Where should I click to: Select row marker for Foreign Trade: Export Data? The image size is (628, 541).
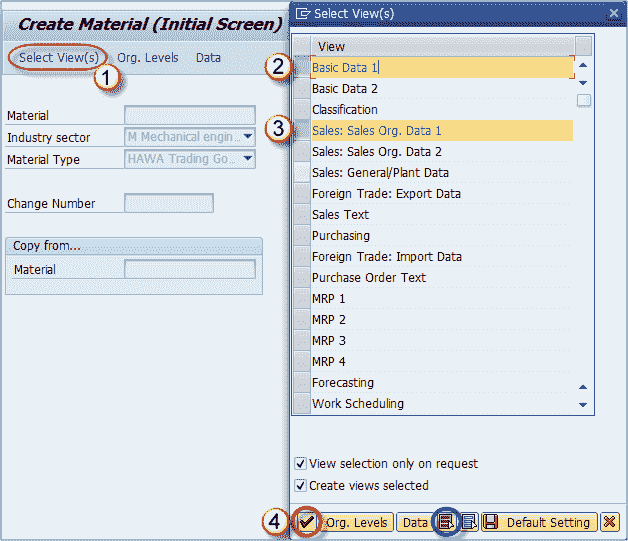pos(302,193)
